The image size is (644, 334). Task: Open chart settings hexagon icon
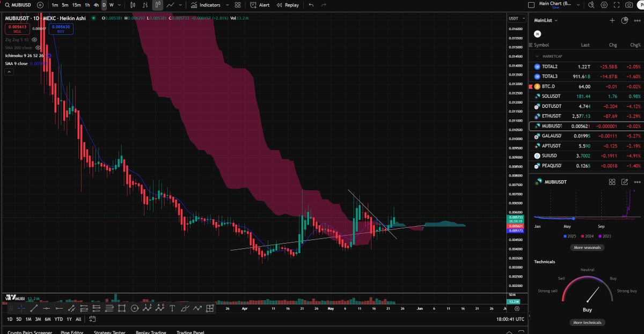click(x=604, y=5)
